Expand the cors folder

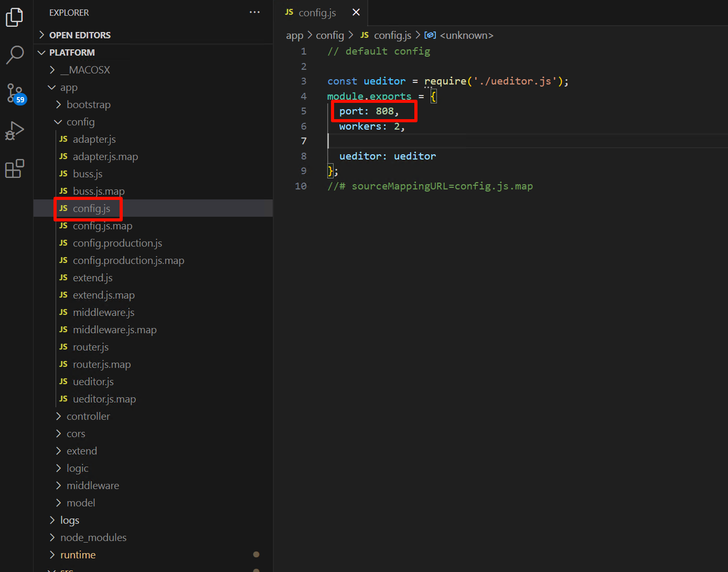[x=153, y=433]
